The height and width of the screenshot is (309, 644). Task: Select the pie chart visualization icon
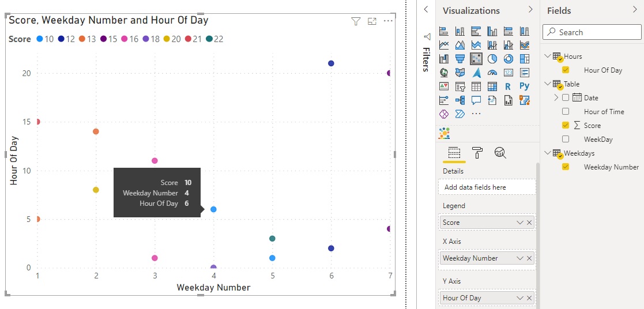point(492,59)
